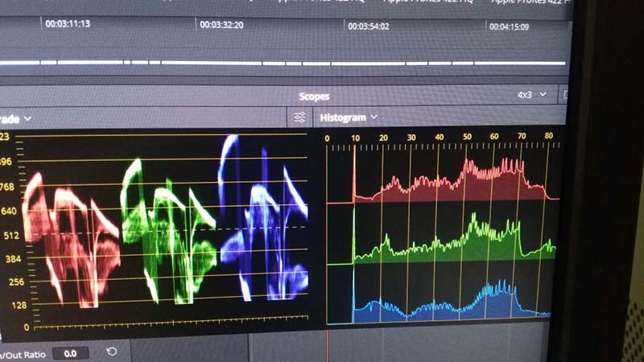Open the Histogram scope type dropdown
Image resolution: width=644 pixels, height=362 pixels.
tap(349, 117)
